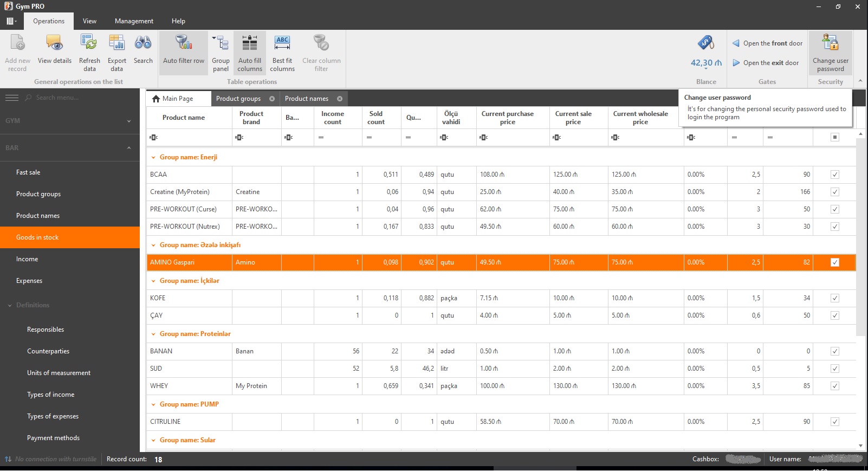Click the Search menu input field
The image size is (868, 471).
point(81,98)
